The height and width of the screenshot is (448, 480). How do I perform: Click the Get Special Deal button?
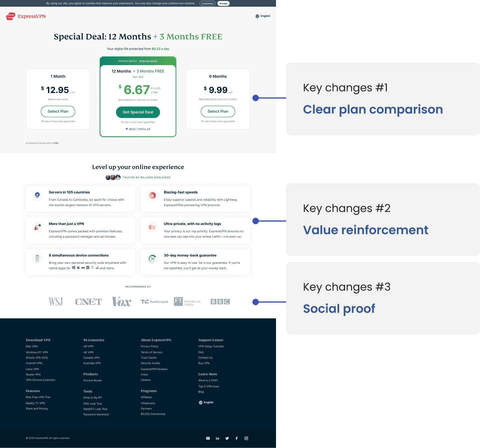point(138,112)
